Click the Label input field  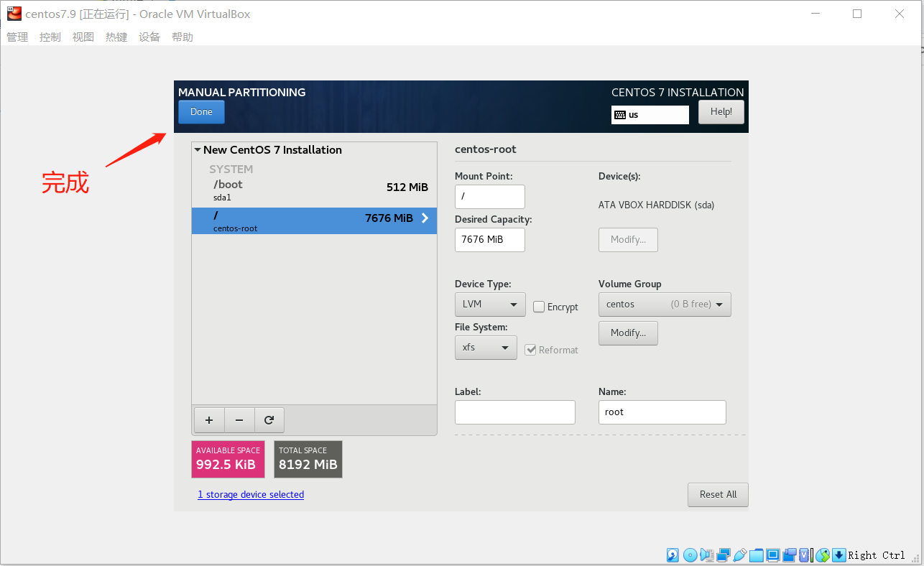pyautogui.click(x=515, y=412)
